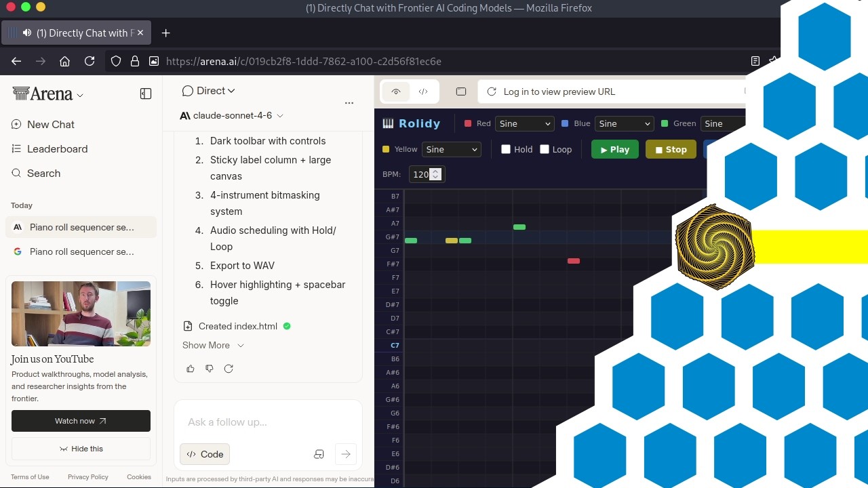Open the Red instrument waveform dropdown

525,123
